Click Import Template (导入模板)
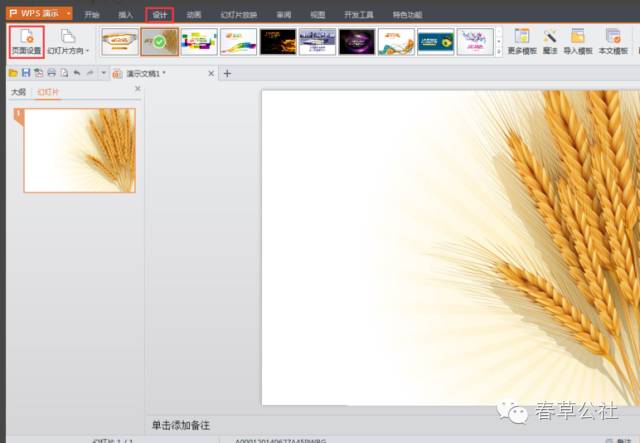This screenshot has width=640, height=443. click(x=578, y=42)
